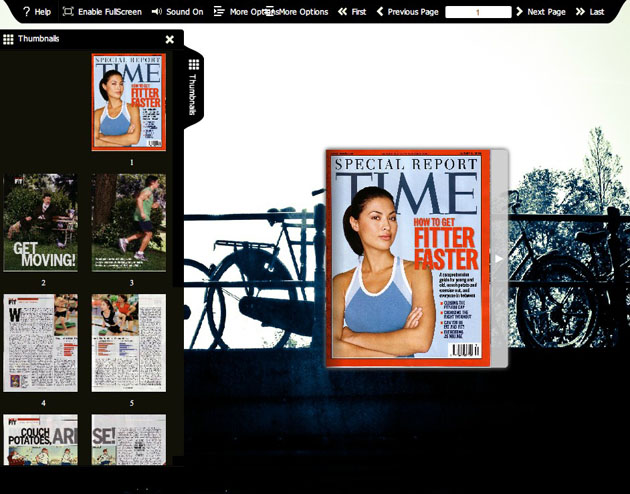Select page 1 TIME cover thumbnail
The image size is (630, 494).
point(129,102)
